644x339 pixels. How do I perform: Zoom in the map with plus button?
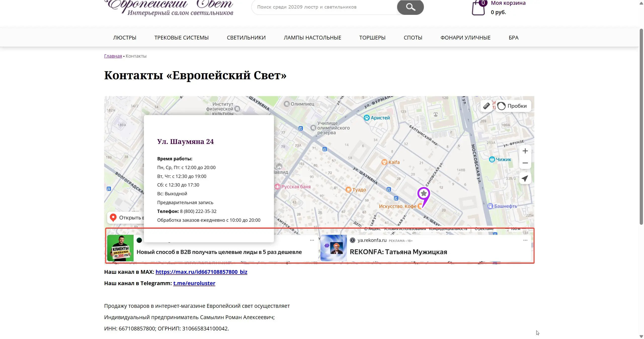(525, 151)
